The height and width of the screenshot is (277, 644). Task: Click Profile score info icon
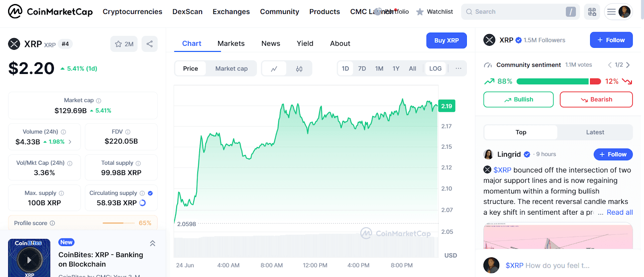point(52,223)
